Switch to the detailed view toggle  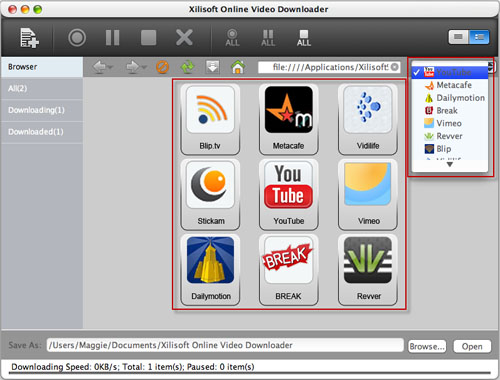click(x=479, y=37)
